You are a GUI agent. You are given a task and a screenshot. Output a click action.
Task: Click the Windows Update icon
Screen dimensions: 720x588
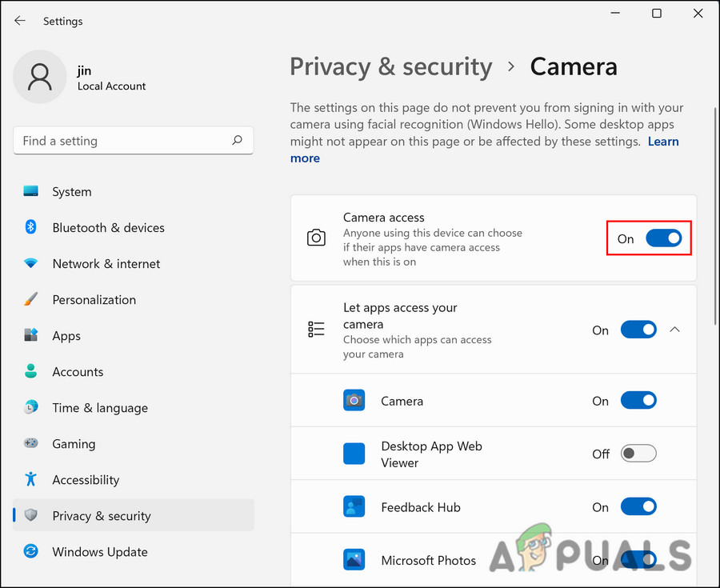31,552
